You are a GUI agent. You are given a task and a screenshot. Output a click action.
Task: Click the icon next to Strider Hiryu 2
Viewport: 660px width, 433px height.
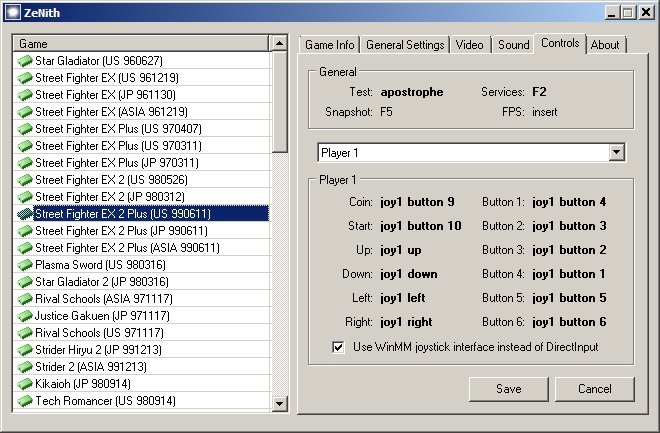point(25,350)
